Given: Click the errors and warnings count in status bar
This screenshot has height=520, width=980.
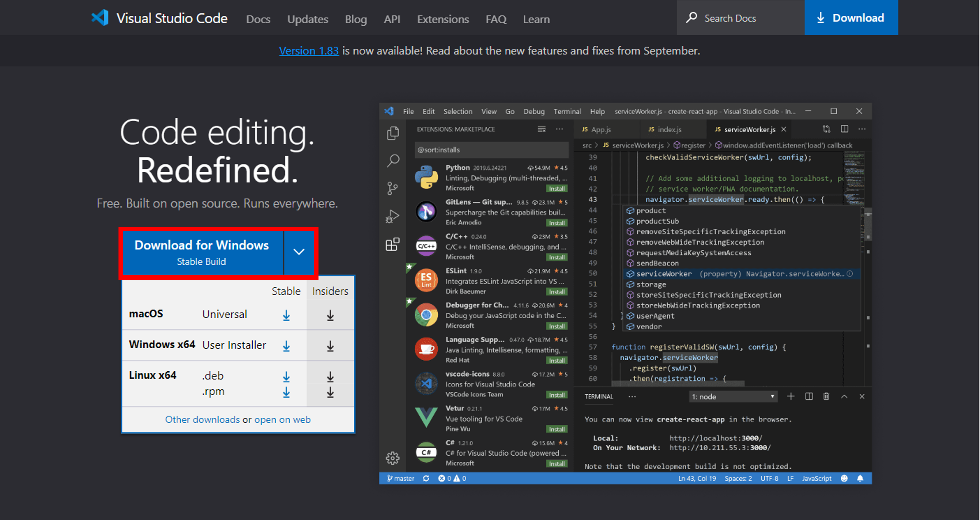Looking at the screenshot, I should pyautogui.click(x=452, y=478).
